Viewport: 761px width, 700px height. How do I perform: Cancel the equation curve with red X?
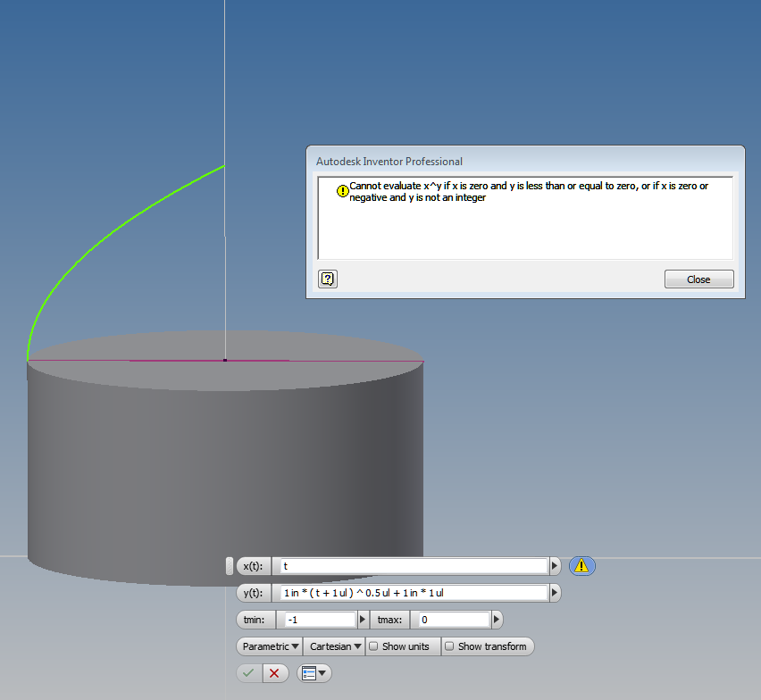[274, 673]
